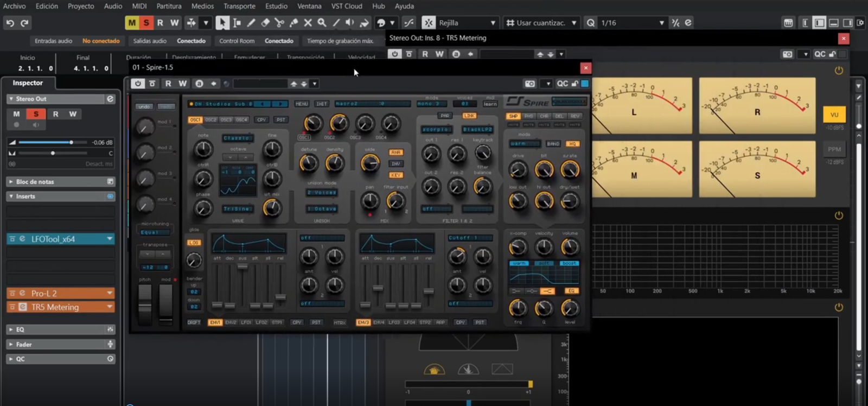This screenshot has width=868, height=406.
Task: Select the Eraser tool in toolbar
Action: point(265,23)
